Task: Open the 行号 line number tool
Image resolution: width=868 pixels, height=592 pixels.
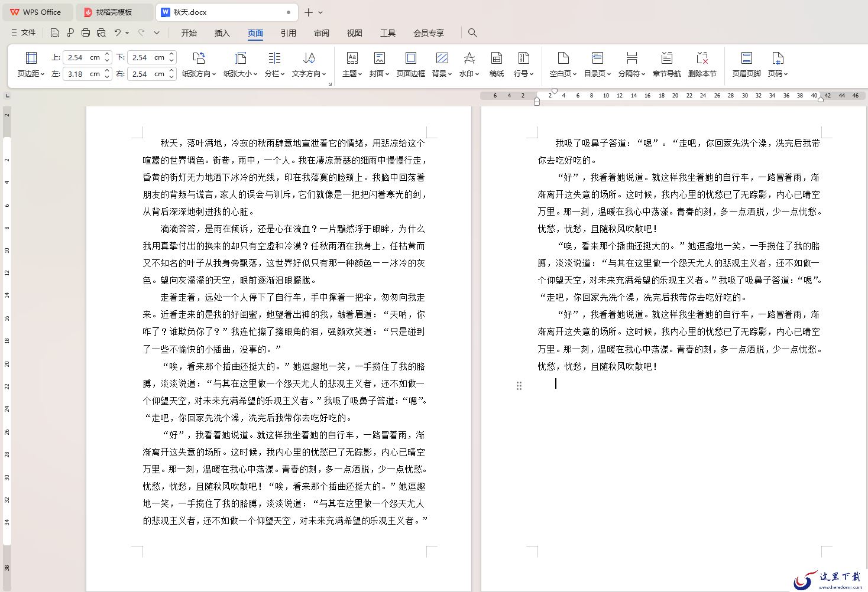Action: (523, 64)
